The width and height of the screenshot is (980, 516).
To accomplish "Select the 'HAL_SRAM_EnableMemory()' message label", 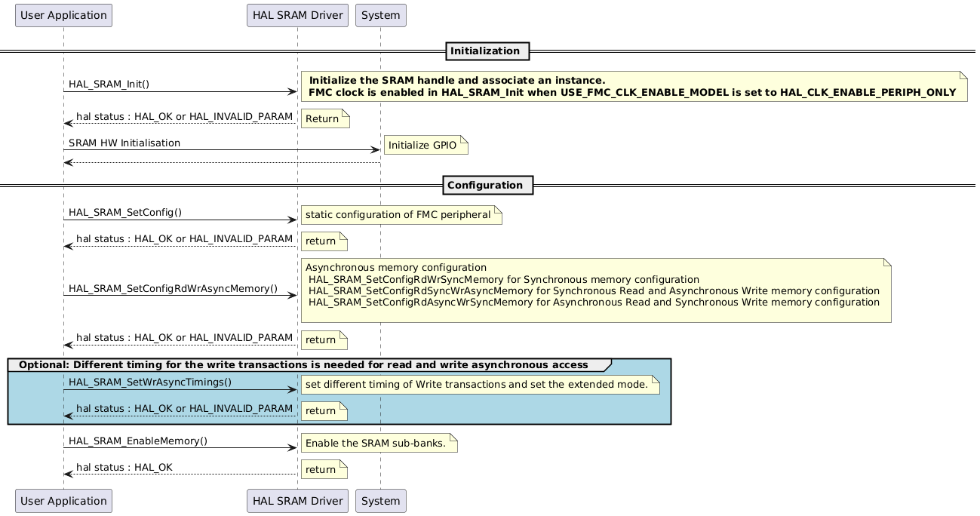I will 138,441.
